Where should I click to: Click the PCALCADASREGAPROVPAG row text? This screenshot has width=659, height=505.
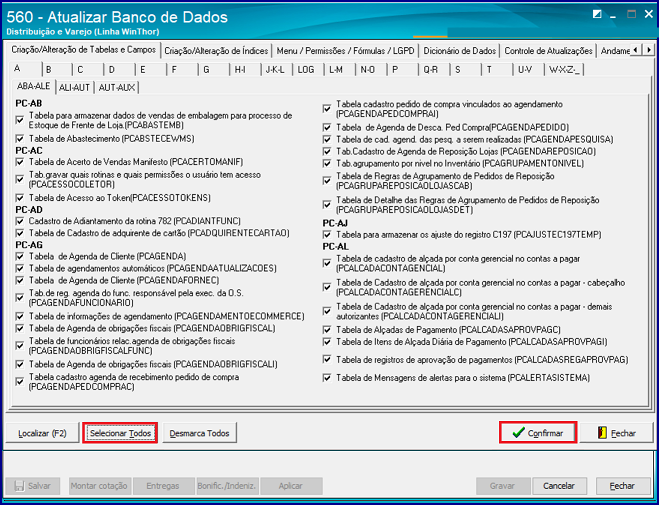pyautogui.click(x=482, y=360)
